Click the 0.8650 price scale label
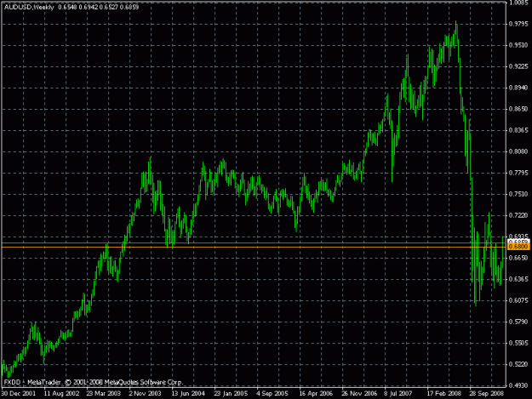Viewport: 532px width, 399px height. pyautogui.click(x=518, y=109)
